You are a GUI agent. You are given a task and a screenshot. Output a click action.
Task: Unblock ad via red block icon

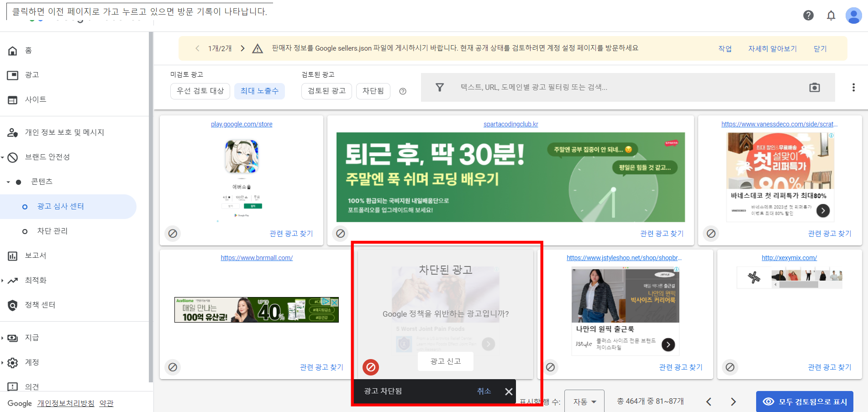371,367
